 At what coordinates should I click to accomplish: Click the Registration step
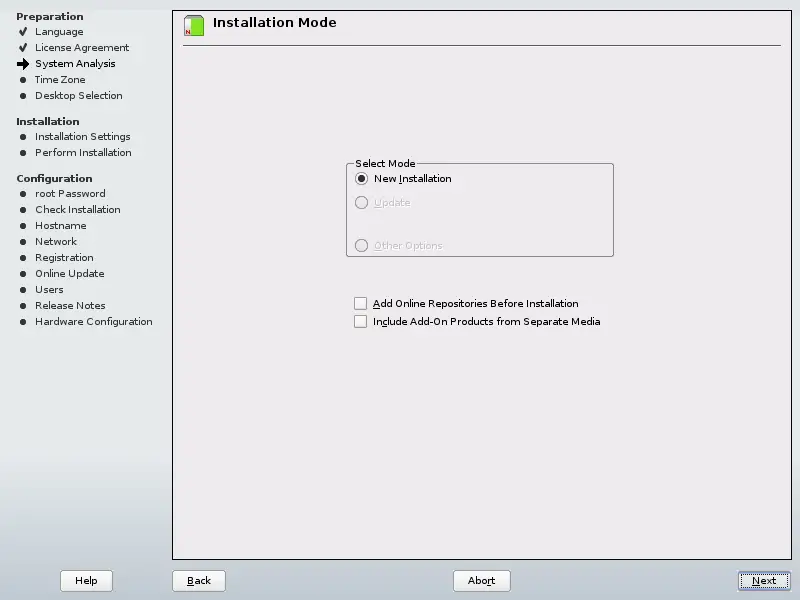pyautogui.click(x=64, y=258)
